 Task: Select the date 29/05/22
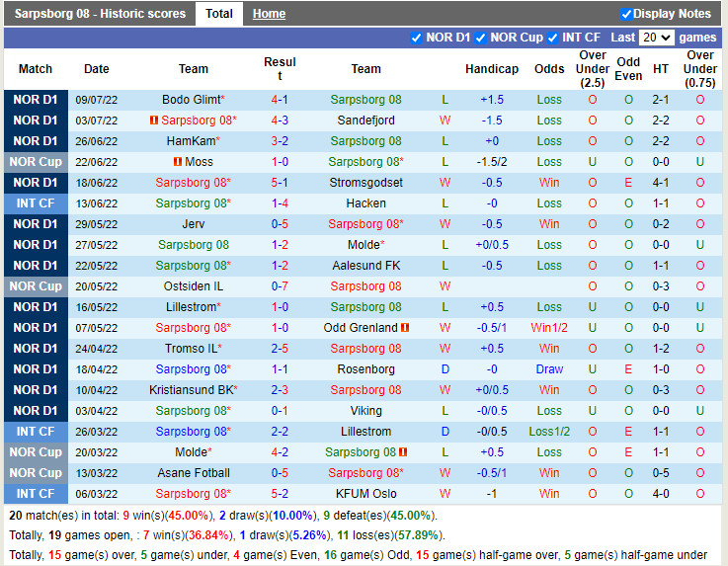(x=97, y=224)
